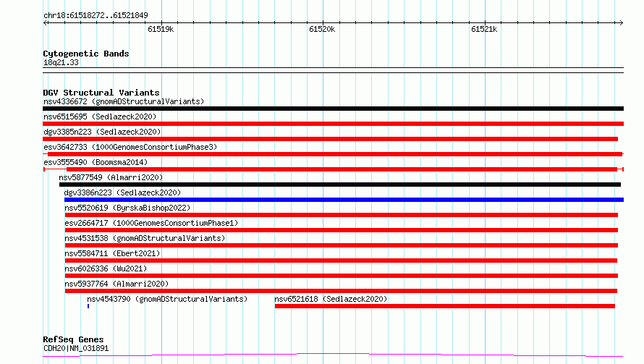
Task: Click nsv4336672 (gnomADStructuralVariants) label
Action: click(x=124, y=101)
